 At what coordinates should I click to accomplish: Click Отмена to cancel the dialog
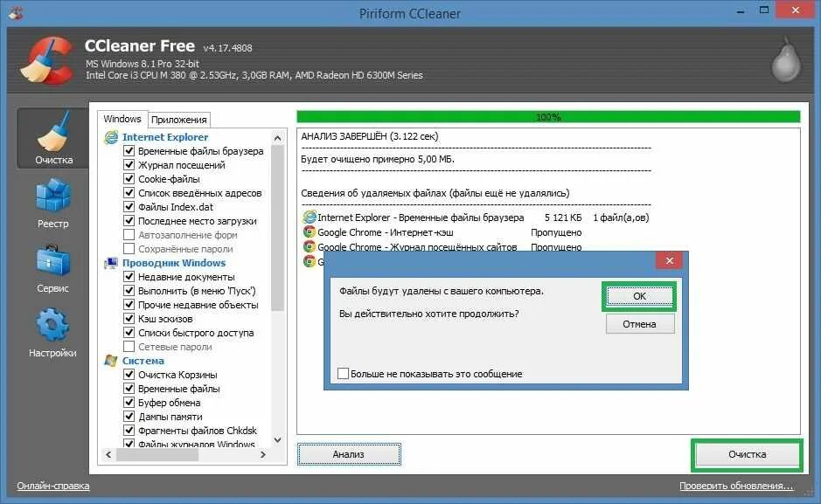[639, 324]
